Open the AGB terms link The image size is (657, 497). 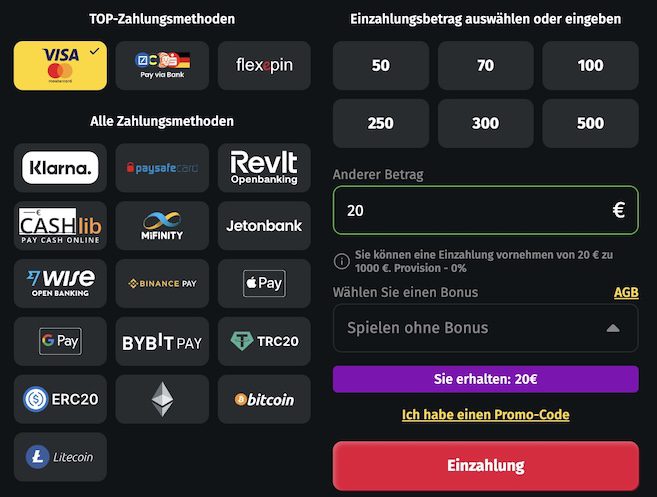click(626, 293)
